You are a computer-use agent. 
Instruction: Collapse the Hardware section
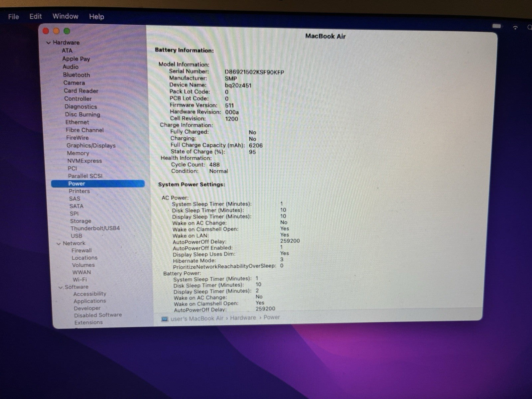coord(49,43)
